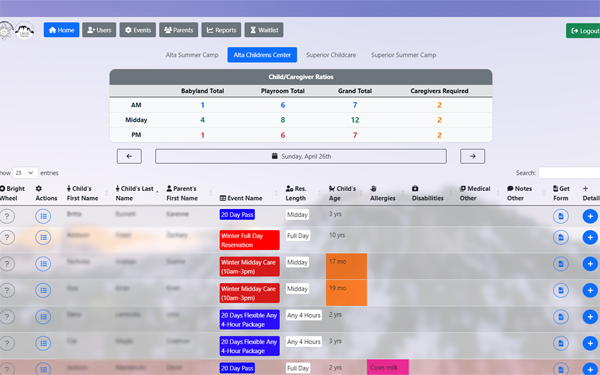Open actions for Any 4 Hours 3 yrs row

coord(43,343)
